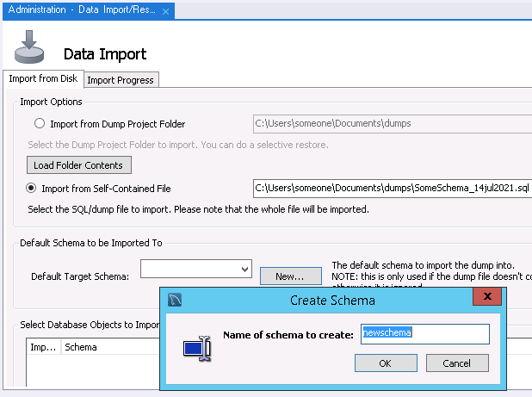
Task: Click the Schema column header
Action: tap(81, 348)
